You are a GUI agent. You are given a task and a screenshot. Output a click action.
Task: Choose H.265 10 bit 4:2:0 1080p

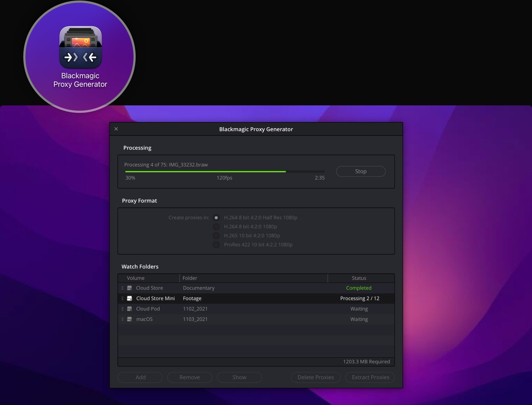(x=216, y=236)
